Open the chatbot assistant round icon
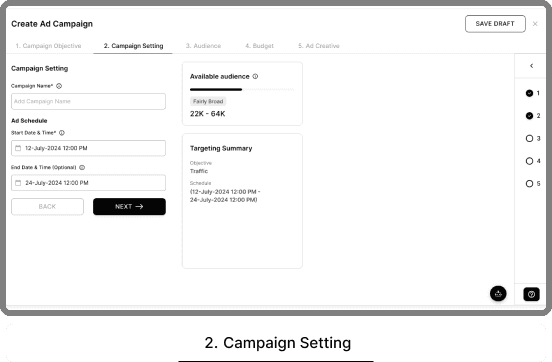This screenshot has width=552, height=362. [498, 293]
